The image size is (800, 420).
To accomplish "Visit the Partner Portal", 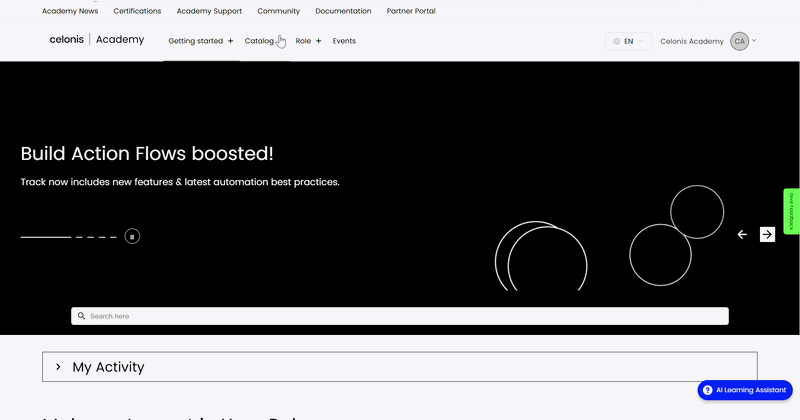I will coord(411,11).
